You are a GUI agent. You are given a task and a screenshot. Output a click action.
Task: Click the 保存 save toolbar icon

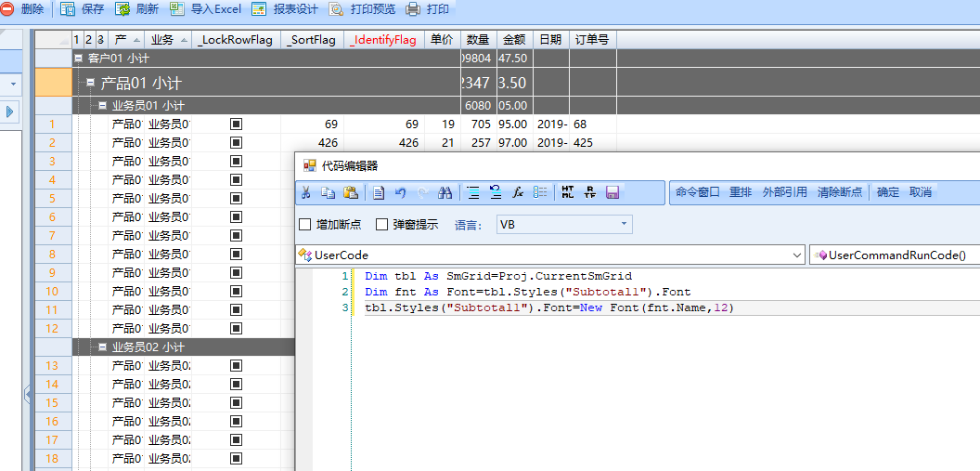68,8
